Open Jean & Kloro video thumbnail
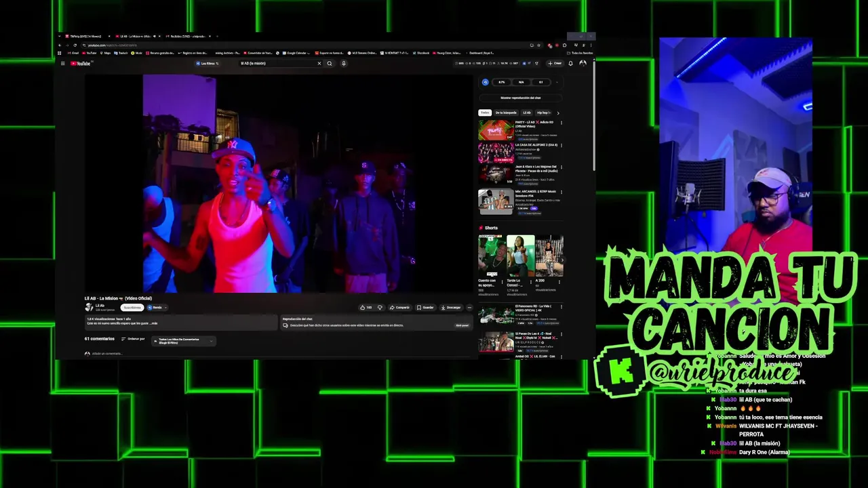868x488 pixels. click(496, 175)
